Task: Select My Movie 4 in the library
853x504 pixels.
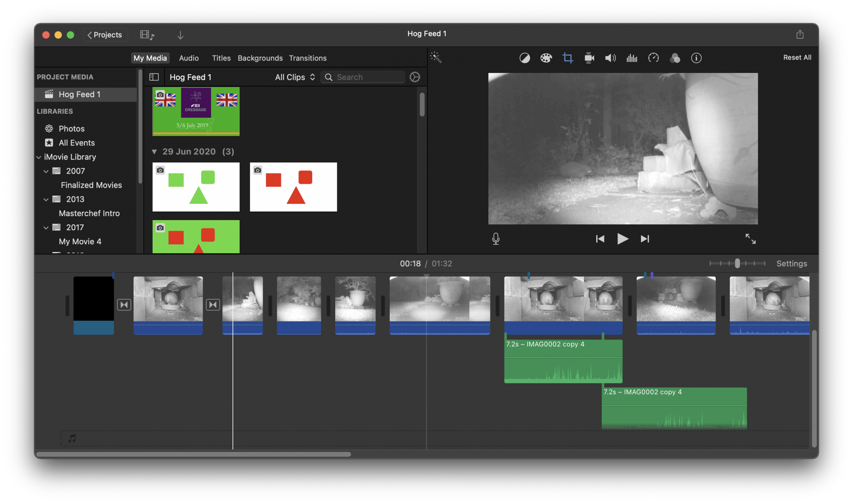Action: pos(80,241)
